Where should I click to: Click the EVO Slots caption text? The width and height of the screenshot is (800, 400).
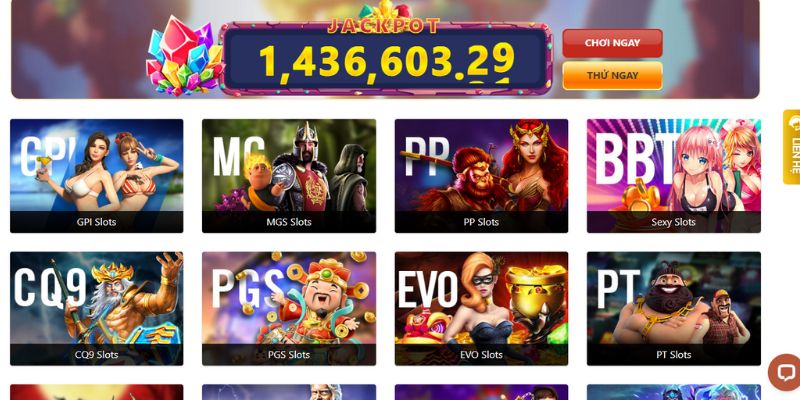(x=481, y=355)
